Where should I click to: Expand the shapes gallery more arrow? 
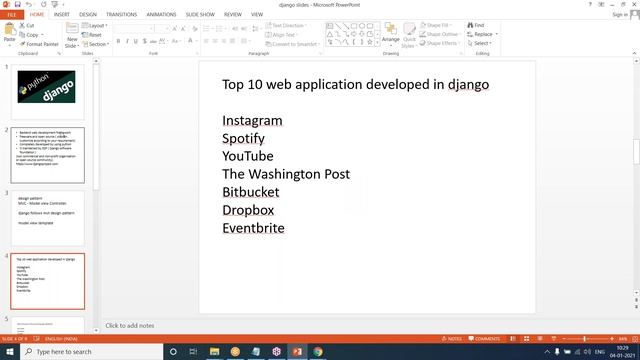point(377,42)
